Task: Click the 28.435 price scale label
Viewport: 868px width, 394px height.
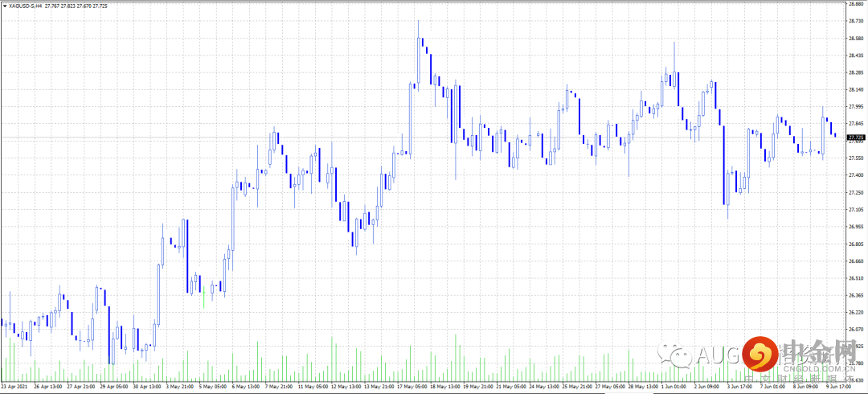Action: [855, 55]
